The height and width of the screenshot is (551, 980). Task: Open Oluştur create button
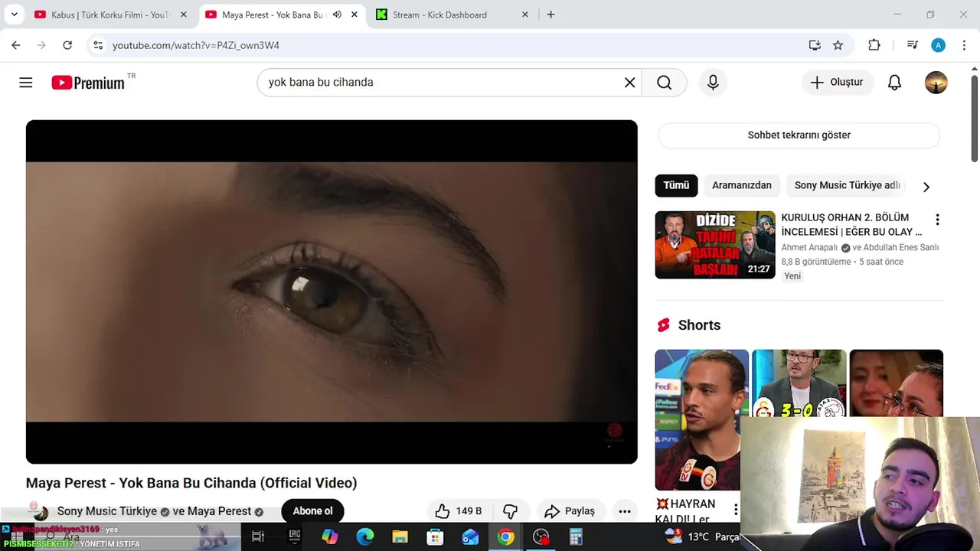point(838,83)
